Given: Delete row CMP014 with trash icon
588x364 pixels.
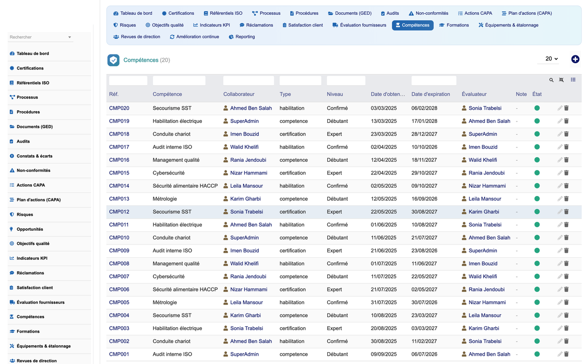Looking at the screenshot, I should click(566, 186).
